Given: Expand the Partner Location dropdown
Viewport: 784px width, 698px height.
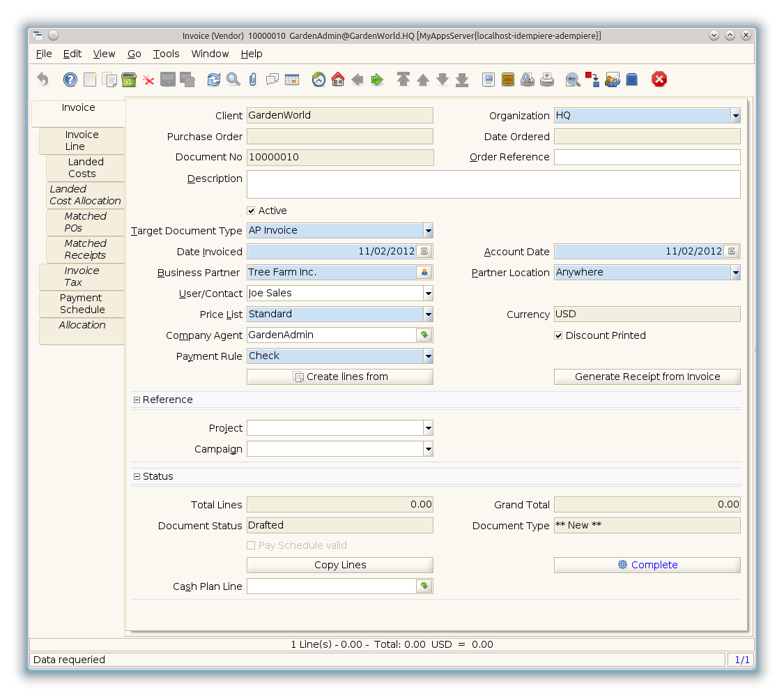Looking at the screenshot, I should point(735,273).
